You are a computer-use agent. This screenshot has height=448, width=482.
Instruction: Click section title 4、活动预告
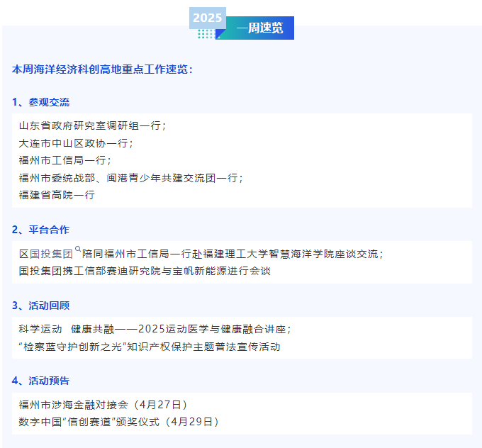(41, 381)
